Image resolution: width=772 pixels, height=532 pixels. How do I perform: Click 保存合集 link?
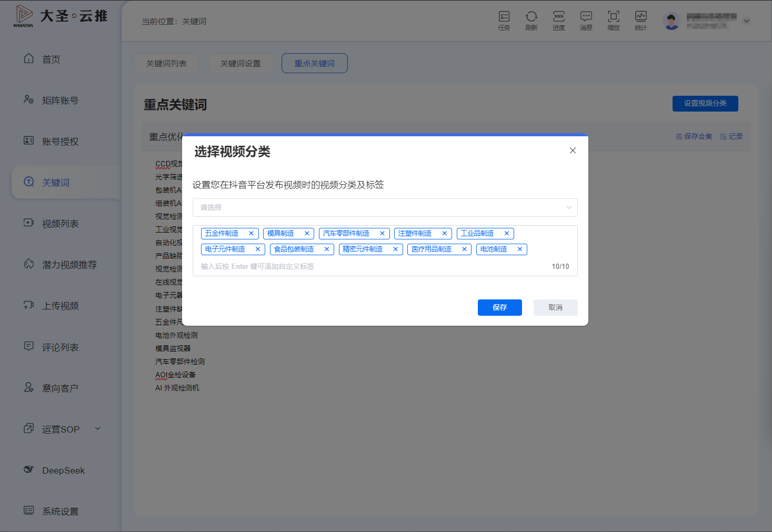click(694, 136)
